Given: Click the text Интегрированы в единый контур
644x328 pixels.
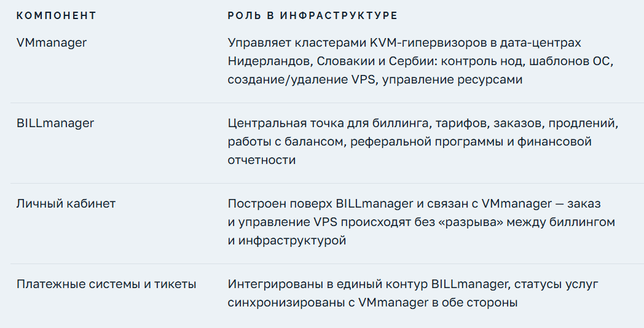Looking at the screenshot, I should 328,284.
